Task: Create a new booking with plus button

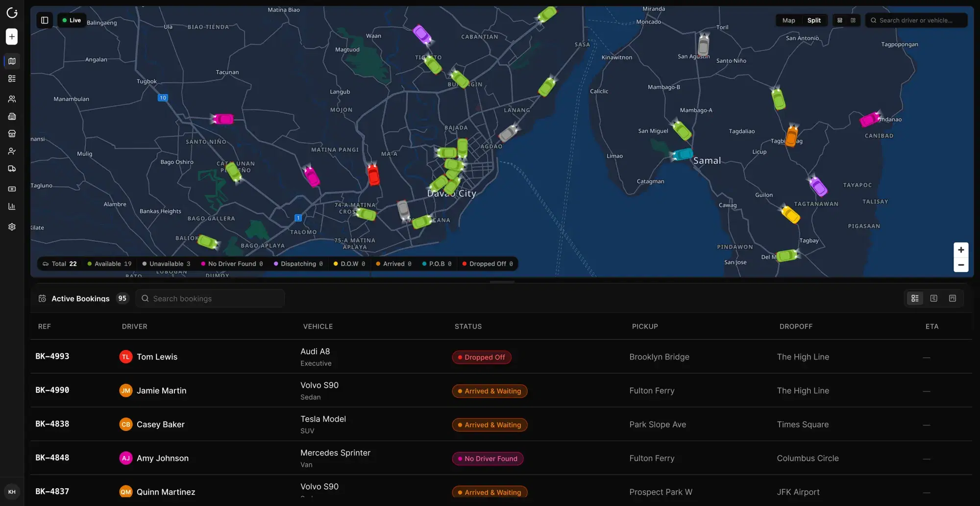Action: [12, 36]
